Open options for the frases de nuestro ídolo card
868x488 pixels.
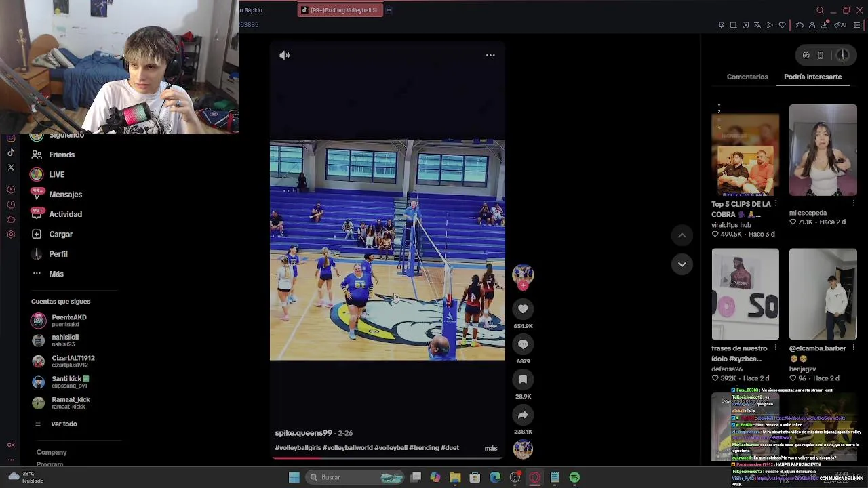click(x=775, y=348)
